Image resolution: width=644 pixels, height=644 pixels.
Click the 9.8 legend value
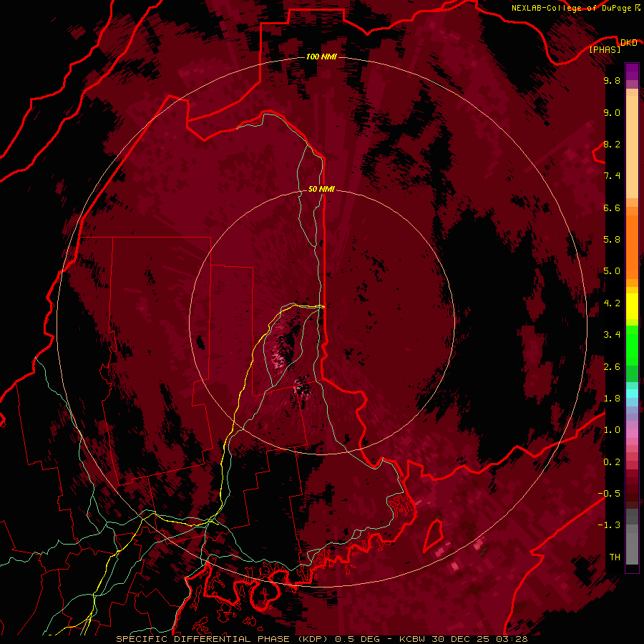612,80
